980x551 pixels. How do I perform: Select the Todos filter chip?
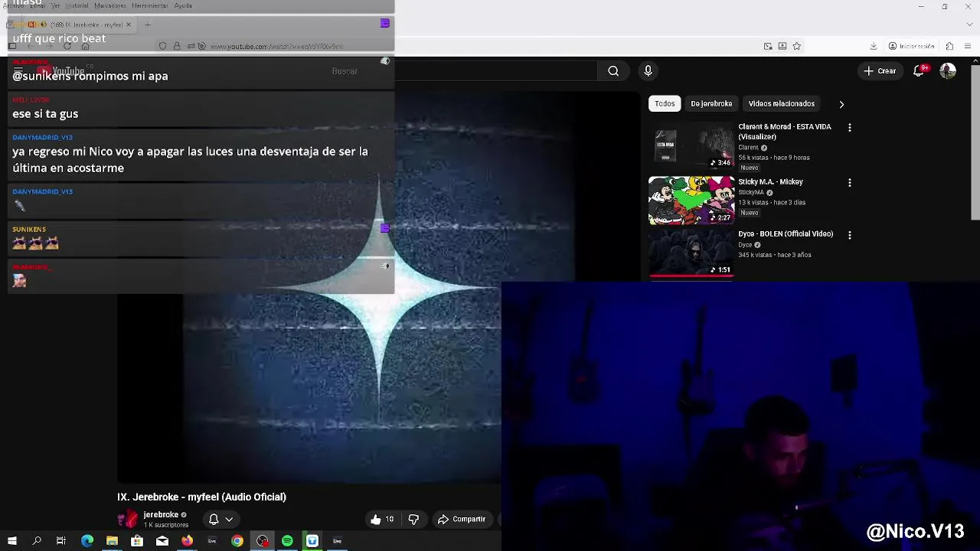[x=665, y=103]
